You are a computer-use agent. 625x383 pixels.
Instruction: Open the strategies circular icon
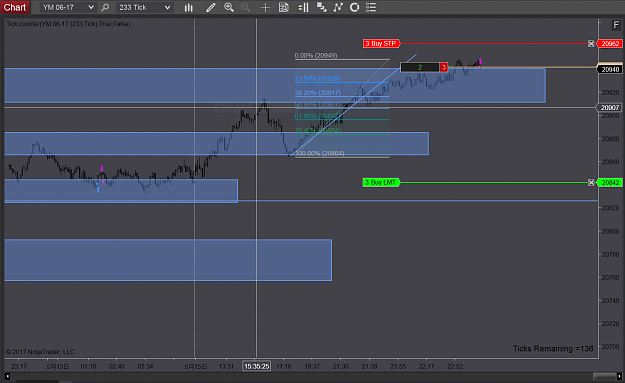click(x=354, y=7)
